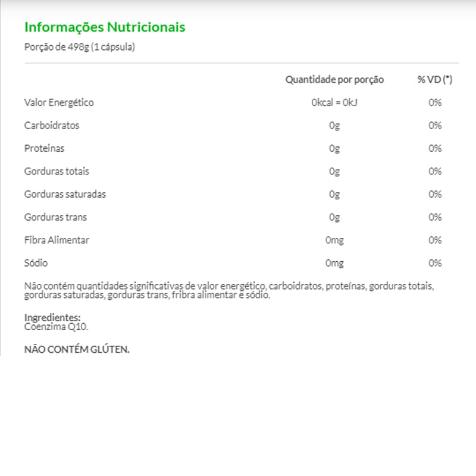
Task: Select the Gorduras totais row label
Action: coord(57,171)
